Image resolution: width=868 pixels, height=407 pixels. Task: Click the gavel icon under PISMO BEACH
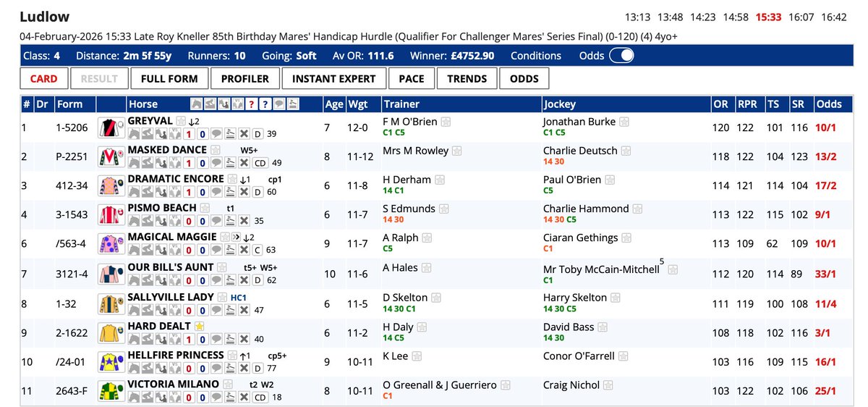(x=230, y=221)
